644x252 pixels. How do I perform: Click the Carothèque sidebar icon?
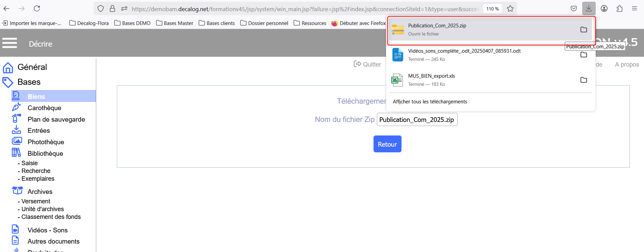tap(16, 107)
